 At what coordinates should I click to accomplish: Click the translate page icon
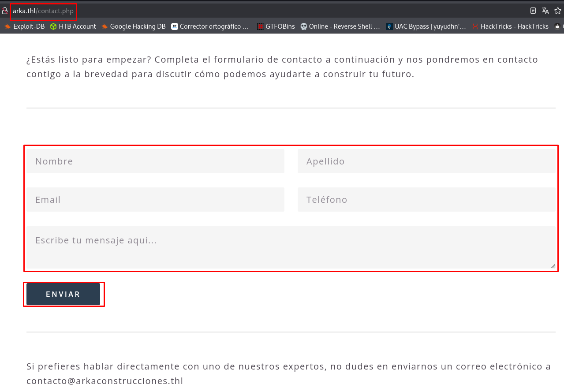pos(545,11)
